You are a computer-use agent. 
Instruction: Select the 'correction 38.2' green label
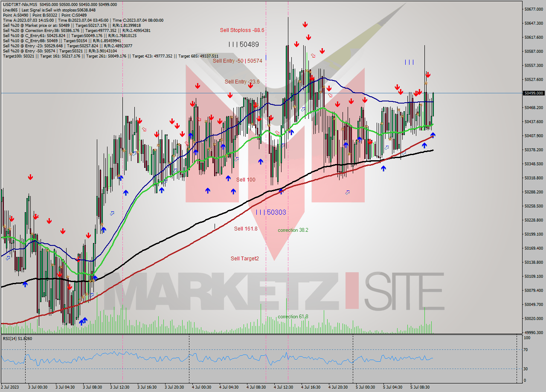(x=293, y=230)
